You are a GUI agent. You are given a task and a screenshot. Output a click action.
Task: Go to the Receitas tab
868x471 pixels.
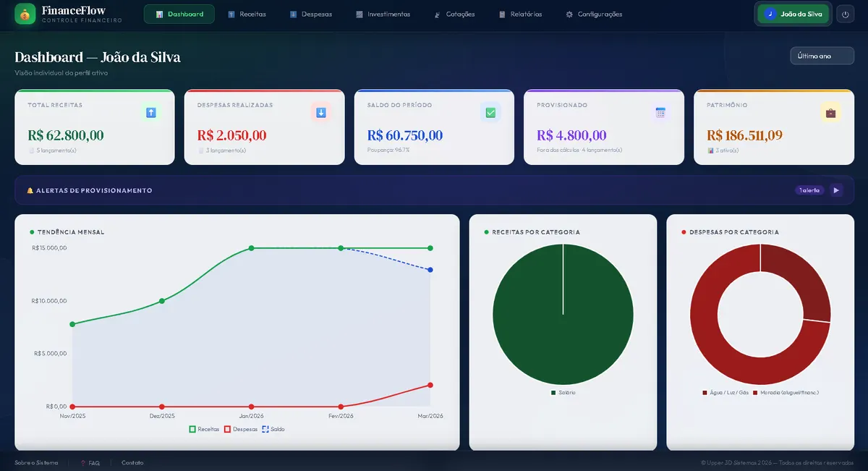click(247, 14)
